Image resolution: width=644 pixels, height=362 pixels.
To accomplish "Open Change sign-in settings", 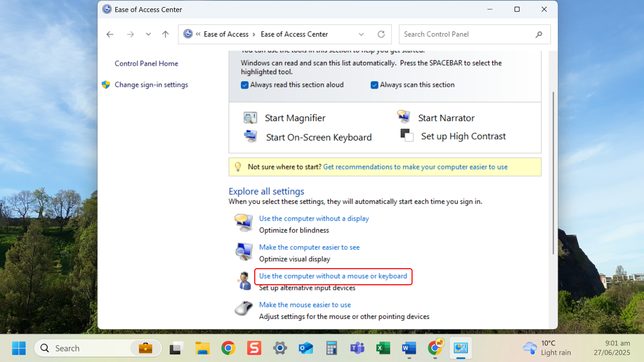I will (x=151, y=85).
